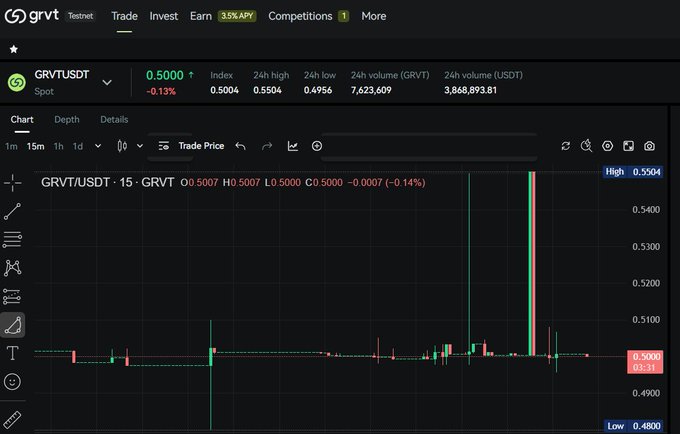Click the Testnet badge

(x=81, y=16)
